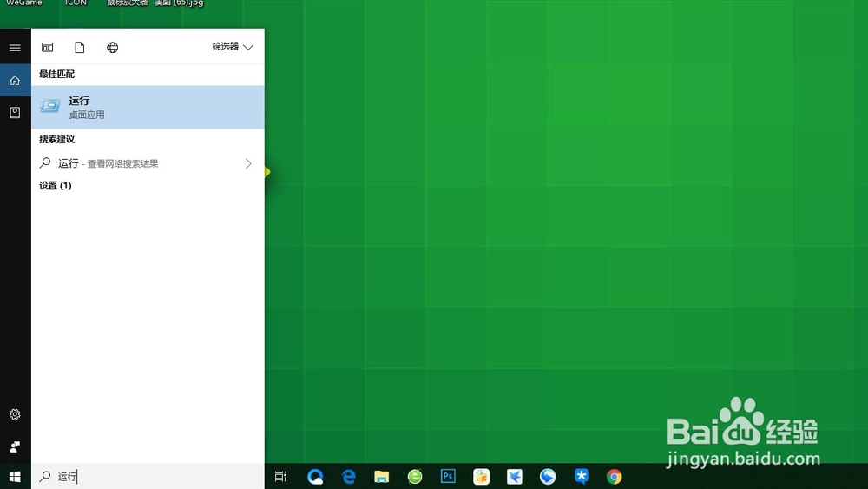Filter search results by web globe icon

112,47
